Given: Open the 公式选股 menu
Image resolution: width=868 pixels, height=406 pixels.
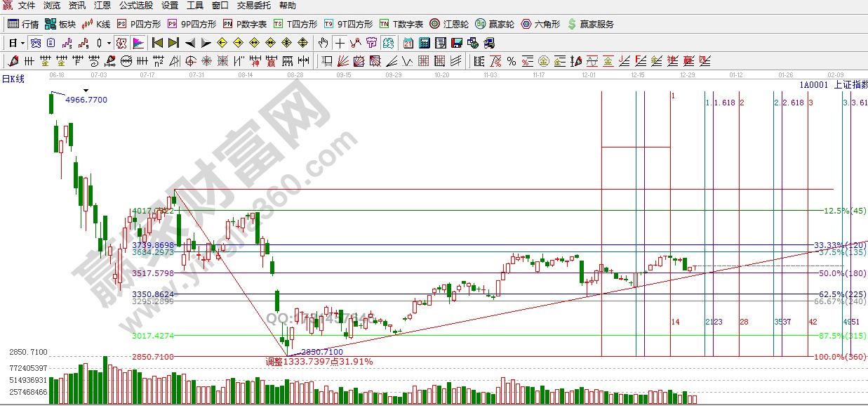Looking at the screenshot, I should click(x=135, y=6).
